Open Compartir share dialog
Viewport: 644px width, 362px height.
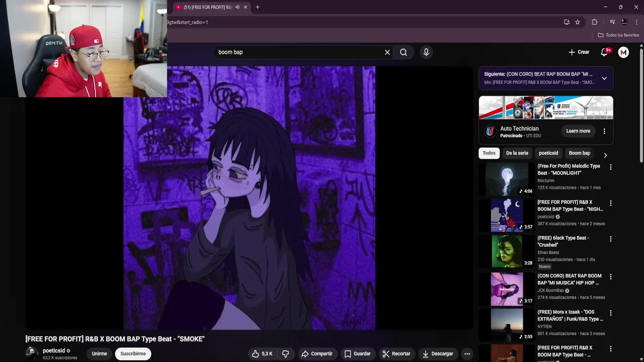(317, 354)
